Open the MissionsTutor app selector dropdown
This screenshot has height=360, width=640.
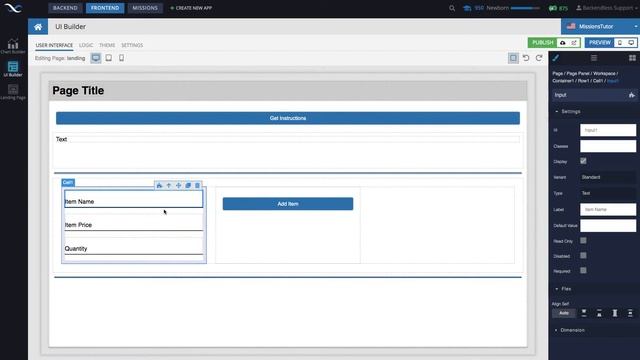[x=600, y=27]
